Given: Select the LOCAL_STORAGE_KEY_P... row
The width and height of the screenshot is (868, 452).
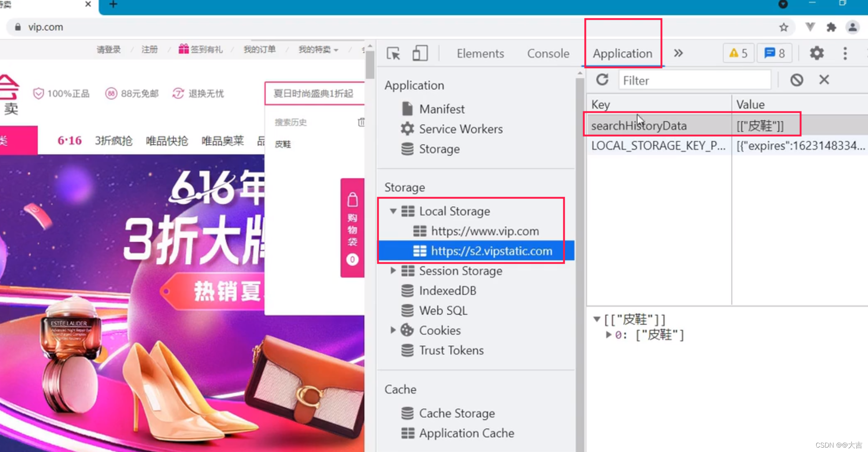Looking at the screenshot, I should [727, 145].
